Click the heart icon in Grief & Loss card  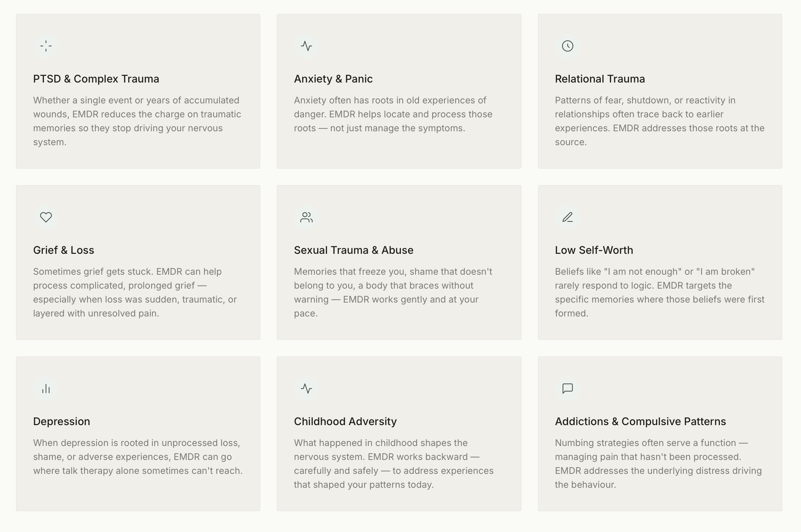(46, 217)
